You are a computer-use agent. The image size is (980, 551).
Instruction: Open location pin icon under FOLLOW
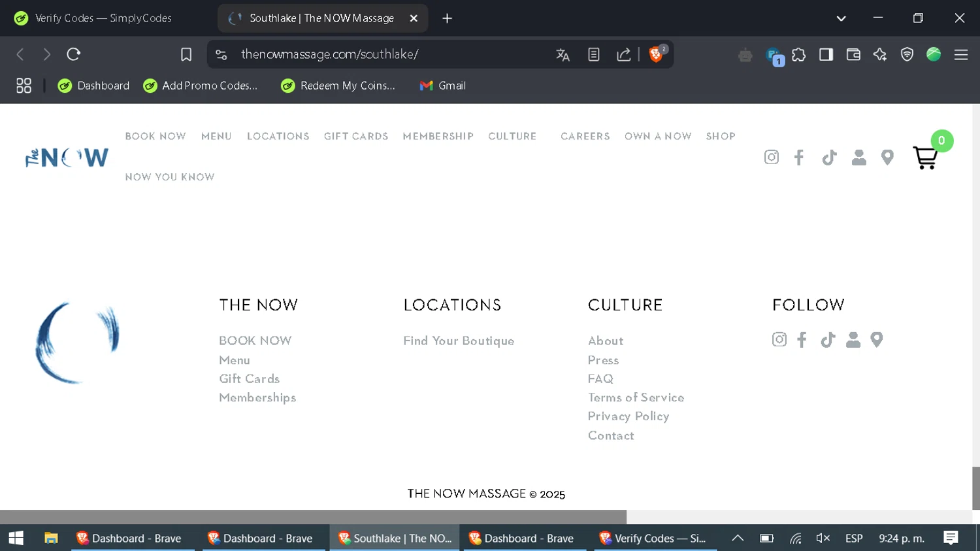pyautogui.click(x=877, y=340)
